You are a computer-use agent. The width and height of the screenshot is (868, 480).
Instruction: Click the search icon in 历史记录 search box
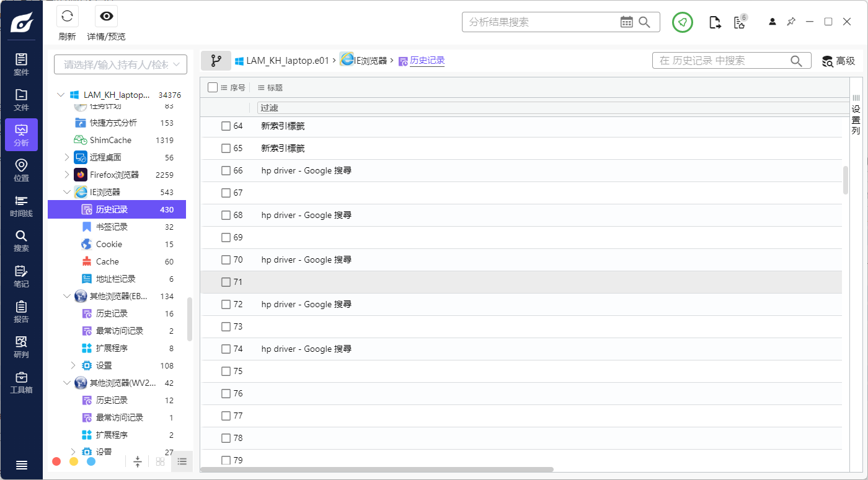click(796, 61)
